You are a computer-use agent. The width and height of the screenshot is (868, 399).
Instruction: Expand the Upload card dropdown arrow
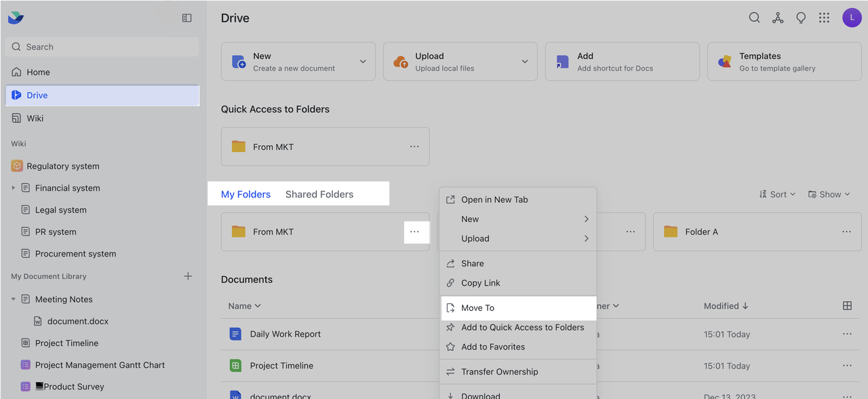[x=525, y=62]
